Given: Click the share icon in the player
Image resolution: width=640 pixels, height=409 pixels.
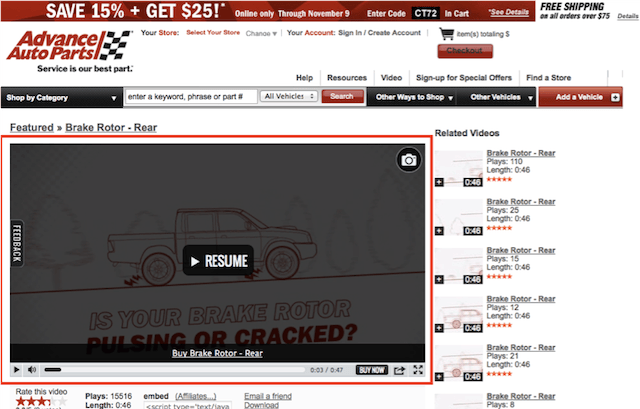Looking at the screenshot, I should point(400,370).
